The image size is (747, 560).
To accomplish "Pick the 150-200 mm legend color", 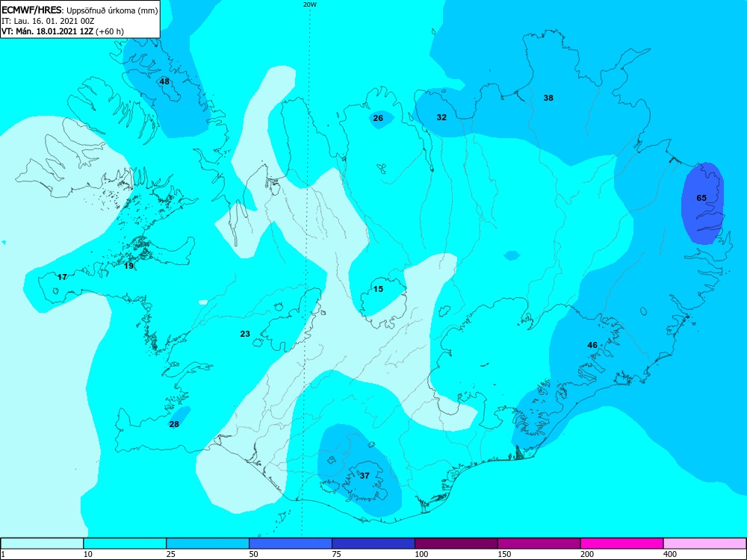I will 539,544.
